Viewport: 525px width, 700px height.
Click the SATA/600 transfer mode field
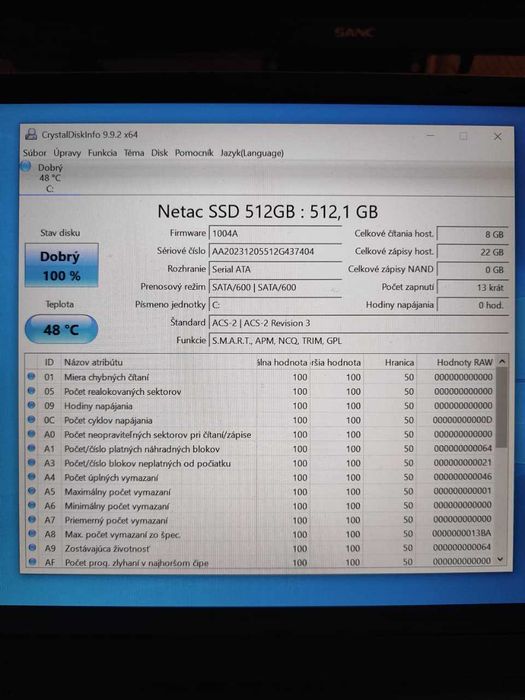(275, 287)
